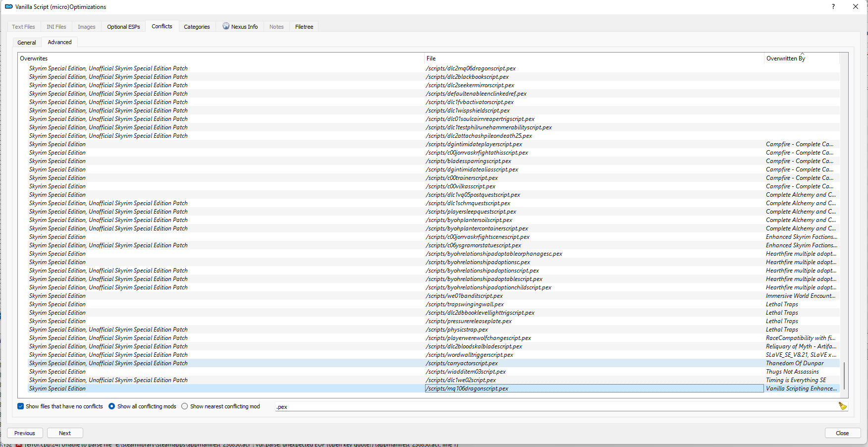Click 'Reliquary of Myth - Artifa...' entry
The height and width of the screenshot is (447, 868).
click(x=801, y=346)
